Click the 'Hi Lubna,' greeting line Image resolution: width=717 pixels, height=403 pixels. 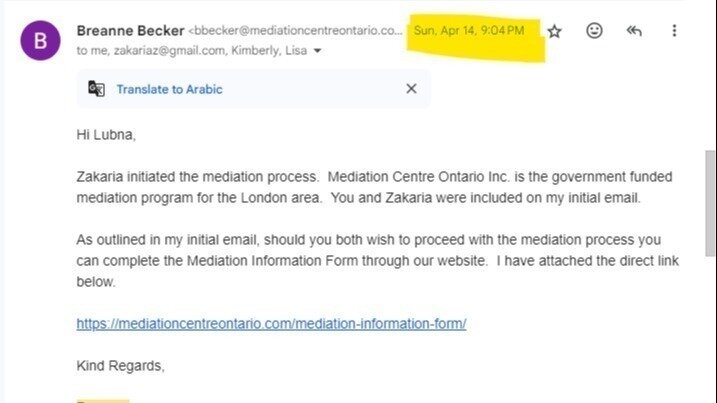pyautogui.click(x=106, y=134)
